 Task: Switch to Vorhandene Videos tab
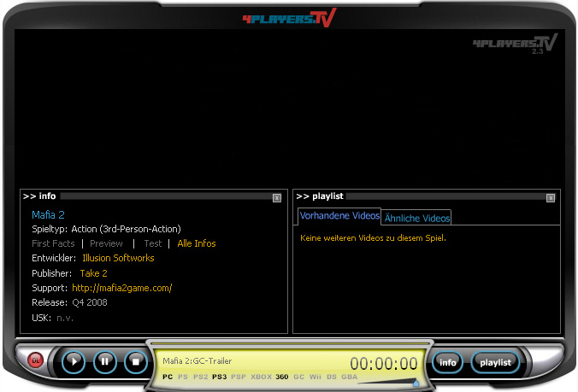[339, 216]
